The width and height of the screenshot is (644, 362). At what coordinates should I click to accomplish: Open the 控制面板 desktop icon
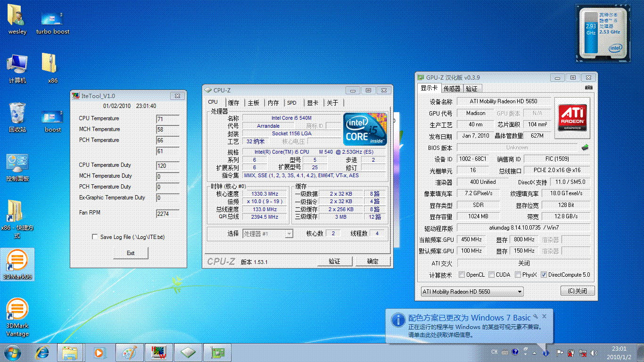click(17, 167)
